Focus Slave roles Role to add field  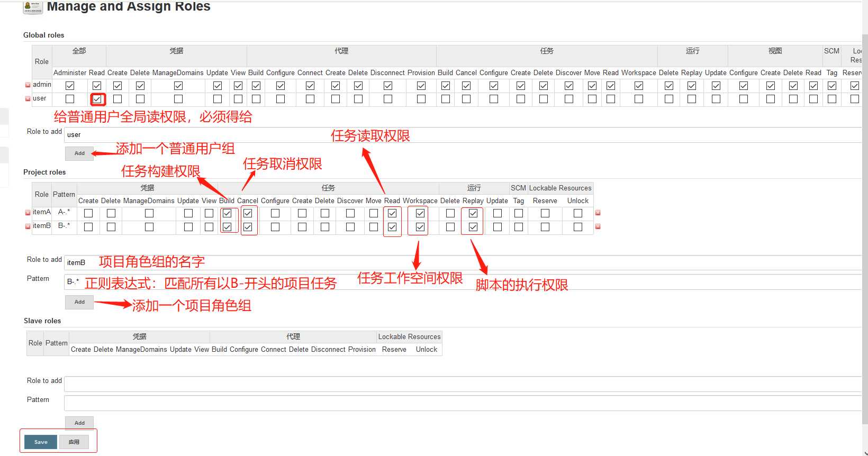tap(463, 384)
